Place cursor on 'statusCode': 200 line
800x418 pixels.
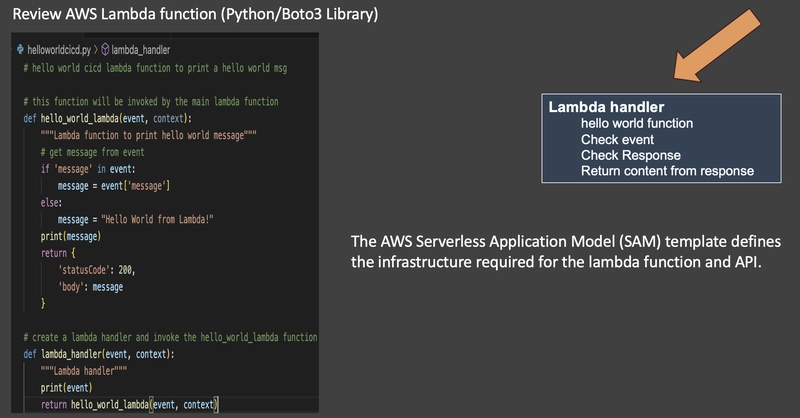coord(96,269)
